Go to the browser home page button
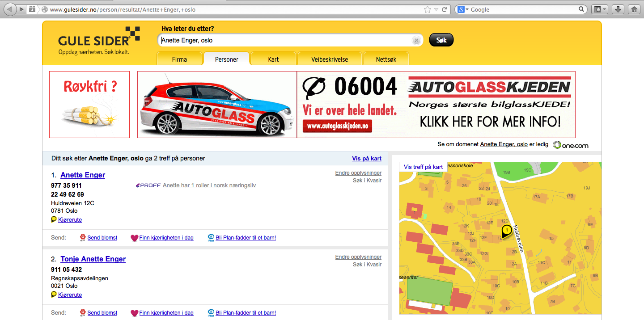 coord(633,9)
